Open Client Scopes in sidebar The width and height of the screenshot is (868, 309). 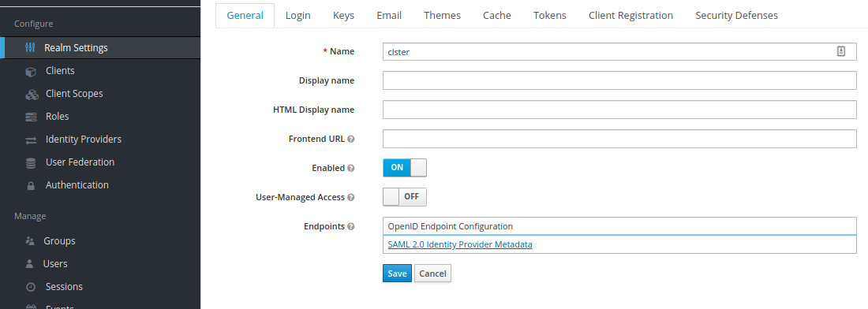(x=74, y=94)
